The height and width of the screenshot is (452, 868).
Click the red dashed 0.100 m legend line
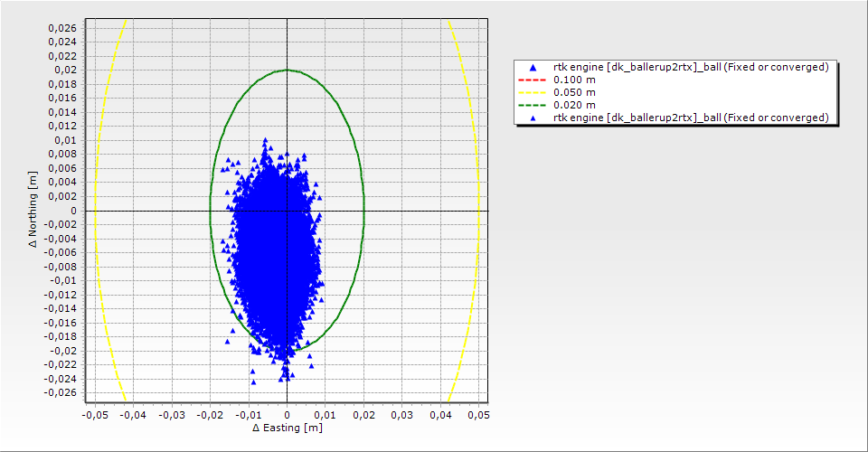(532, 80)
